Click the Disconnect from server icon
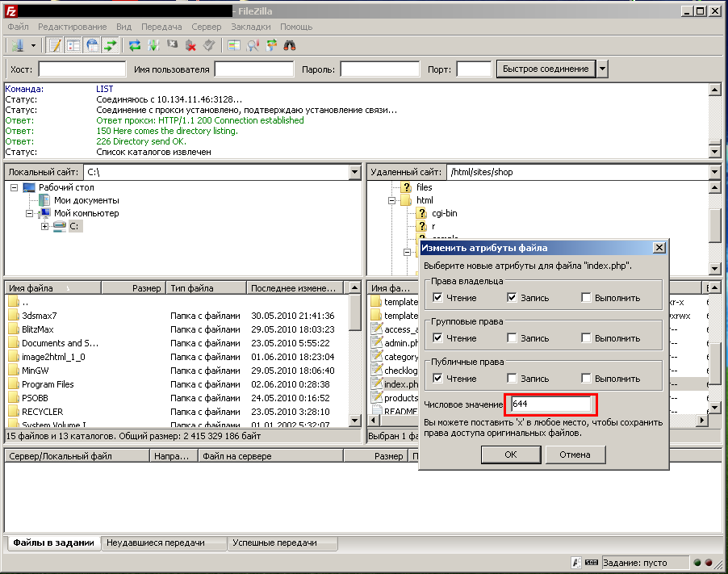Viewport: 728px width, 574px height. (x=190, y=45)
